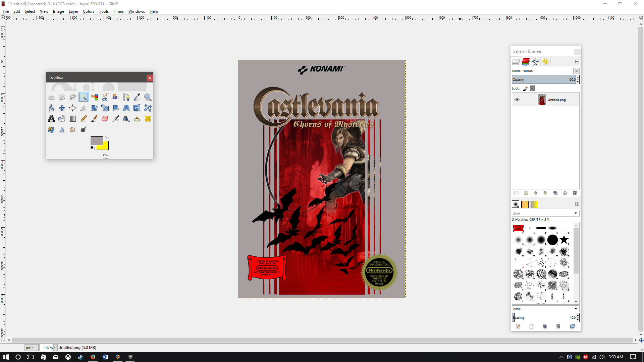Select the Text tool

pyautogui.click(x=51, y=119)
